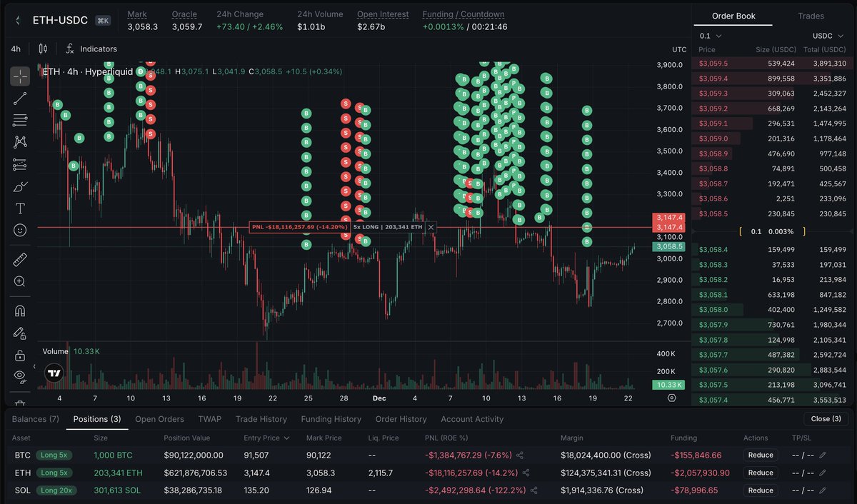Switch to the Trades tab

pos(811,16)
